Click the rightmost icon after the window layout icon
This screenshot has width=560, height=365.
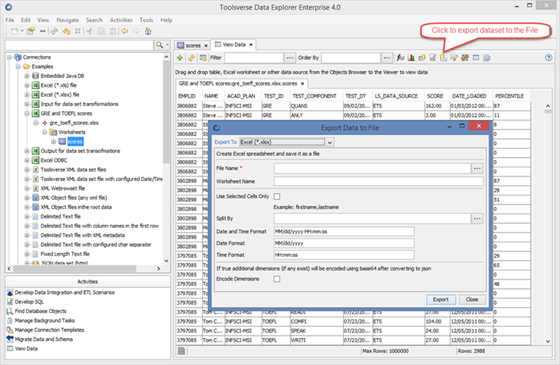(487, 58)
